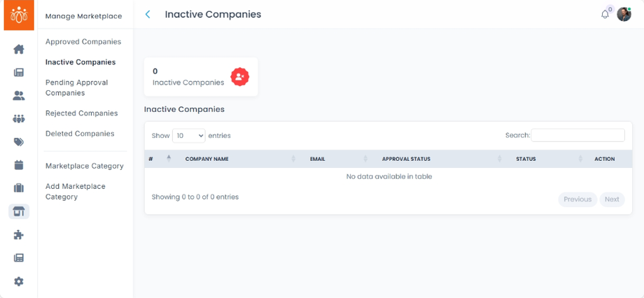Click the table Search input field
Screen dimensions: 644x298
click(x=577, y=136)
